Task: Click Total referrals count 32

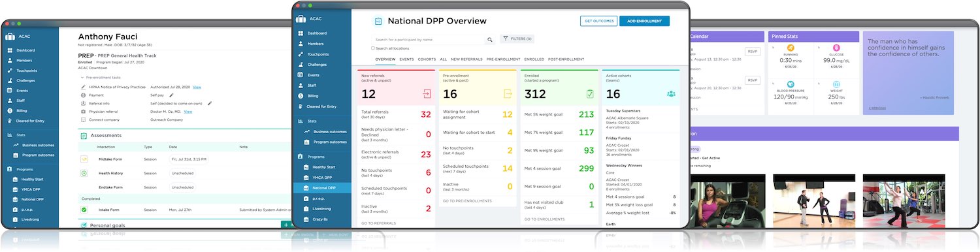Action: (x=425, y=114)
